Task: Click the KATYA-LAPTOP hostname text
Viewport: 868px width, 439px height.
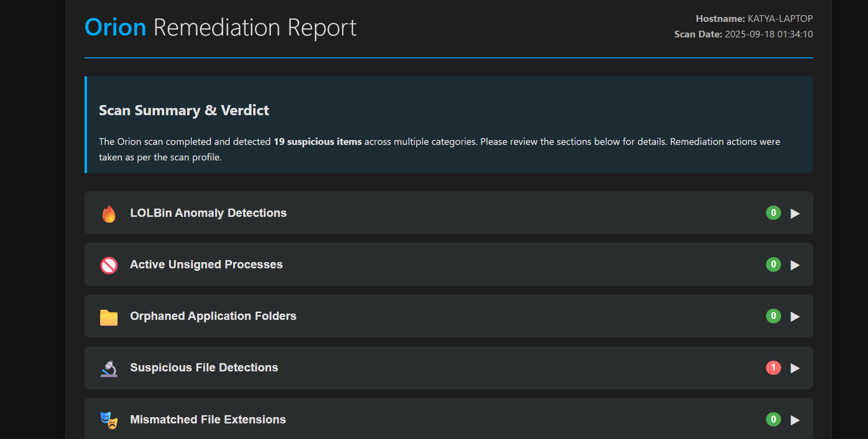Action: click(x=780, y=18)
